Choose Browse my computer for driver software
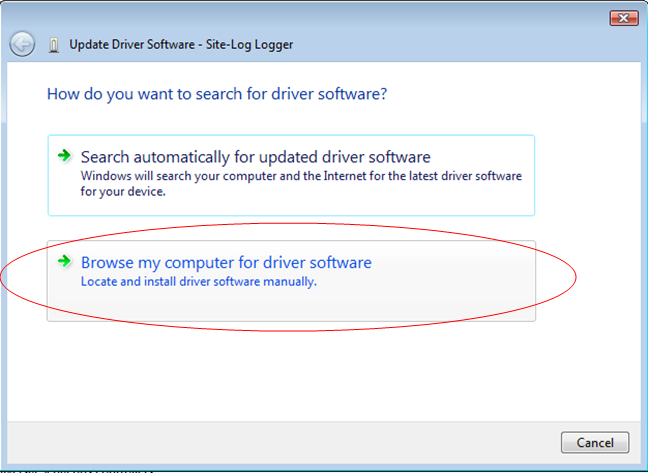The height and width of the screenshot is (473, 650). click(226, 263)
